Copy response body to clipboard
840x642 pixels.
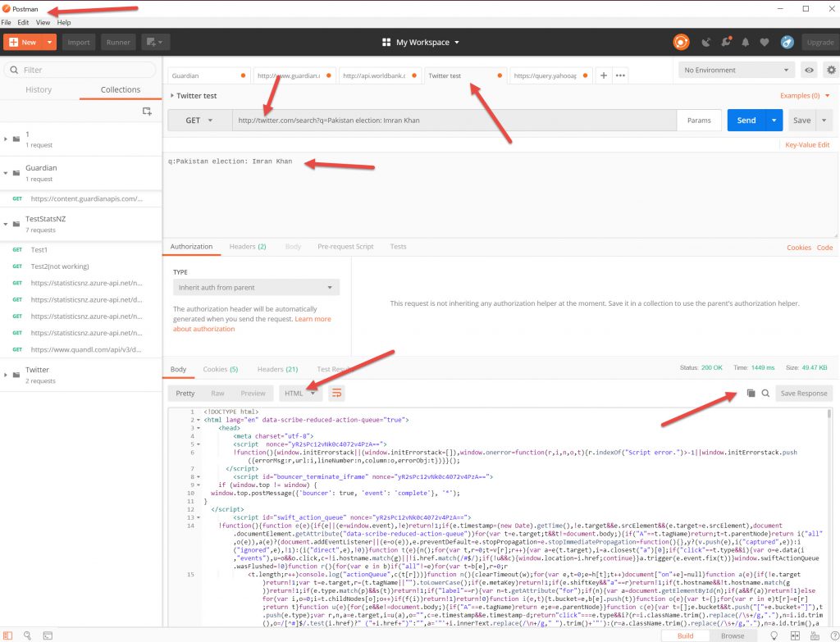point(751,394)
